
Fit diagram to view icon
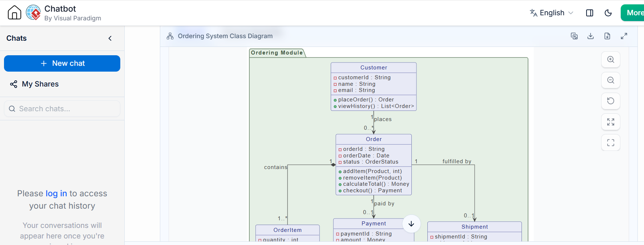(611, 122)
